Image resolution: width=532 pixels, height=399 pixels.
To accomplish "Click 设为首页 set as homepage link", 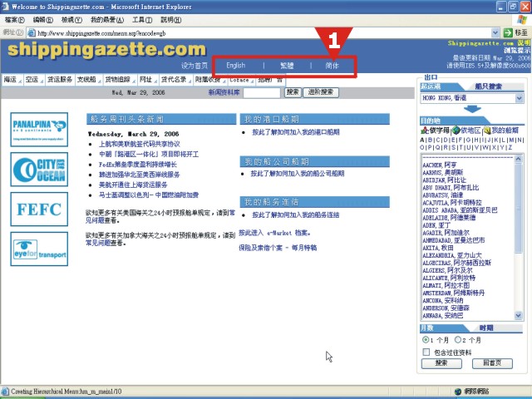I will (194, 66).
